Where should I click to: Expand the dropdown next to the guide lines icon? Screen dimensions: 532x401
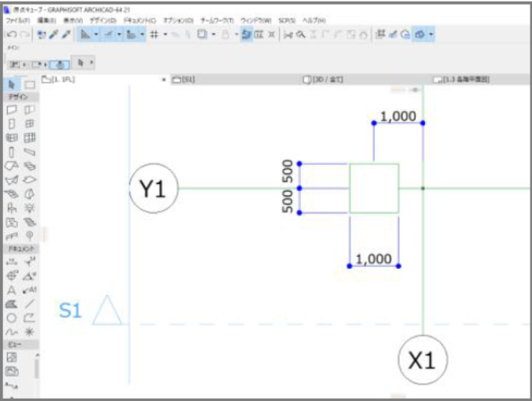coord(96,35)
